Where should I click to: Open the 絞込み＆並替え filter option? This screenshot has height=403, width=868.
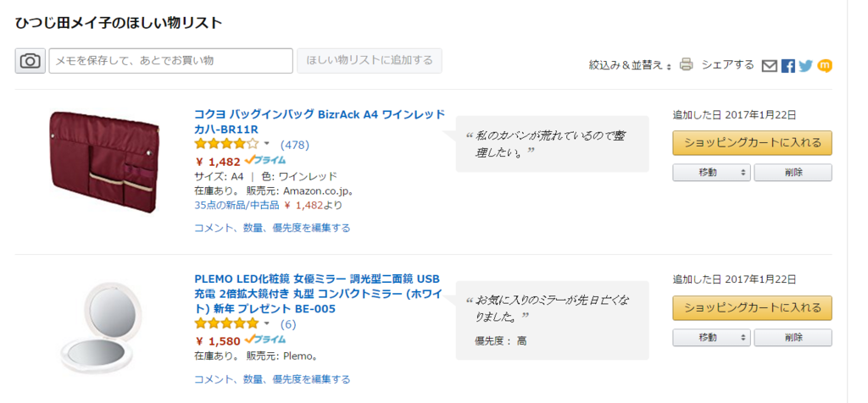[x=630, y=65]
